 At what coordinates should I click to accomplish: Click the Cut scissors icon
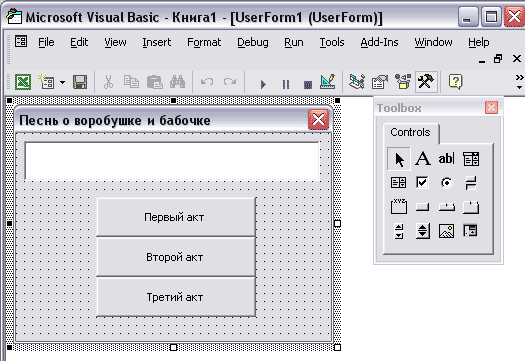108,82
